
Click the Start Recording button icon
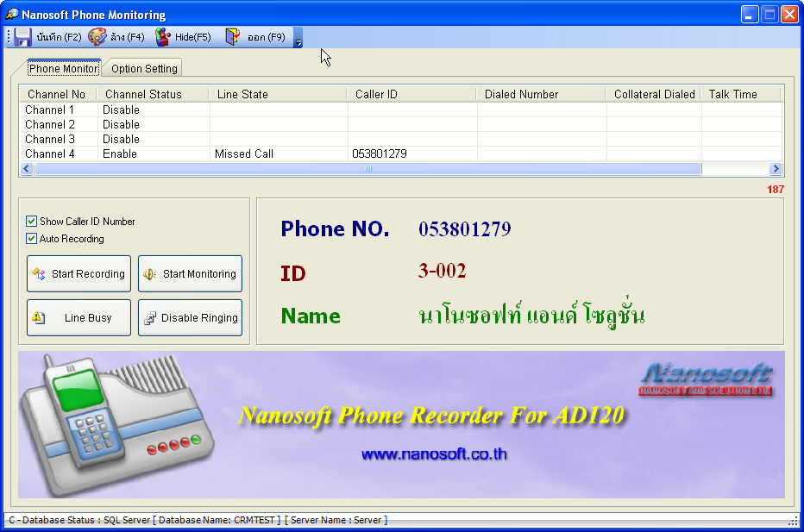pos(39,273)
